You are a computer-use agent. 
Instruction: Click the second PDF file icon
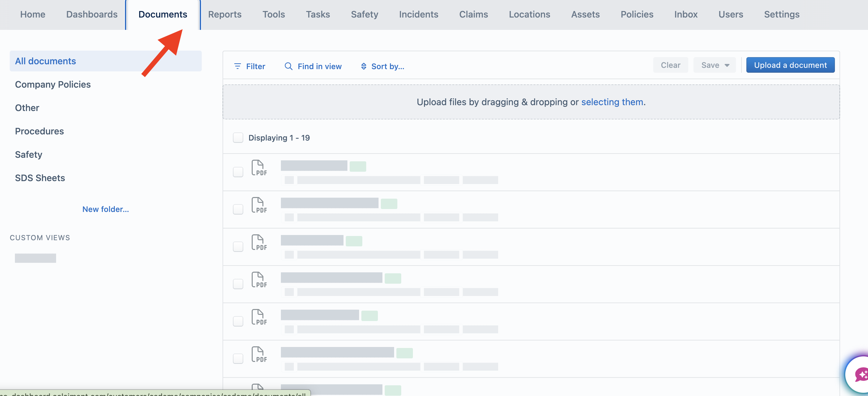pos(259,205)
